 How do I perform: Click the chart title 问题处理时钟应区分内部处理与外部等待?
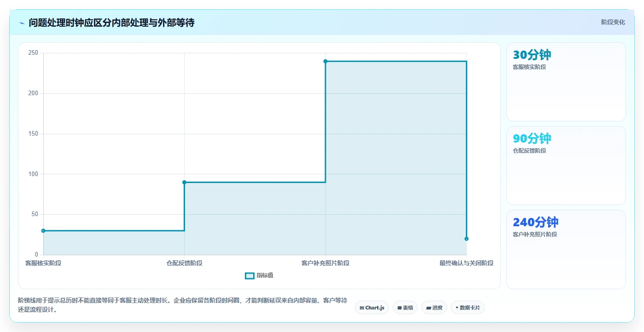111,23
